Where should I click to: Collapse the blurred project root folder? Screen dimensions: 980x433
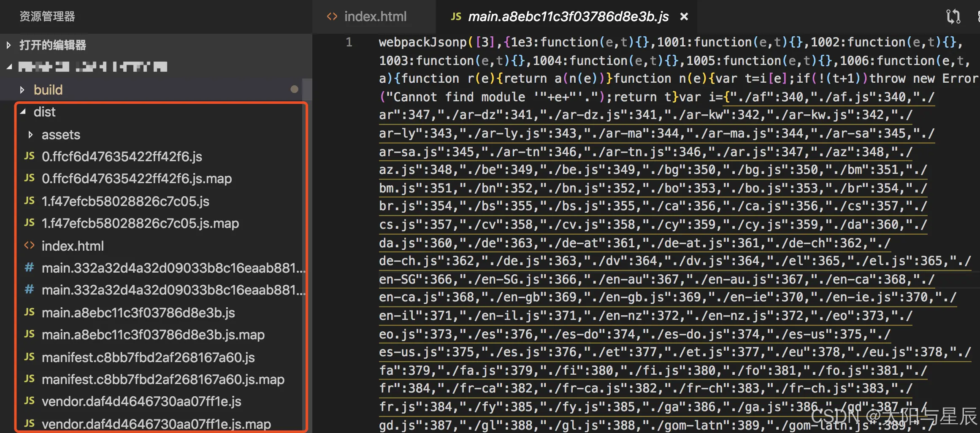[x=9, y=67]
